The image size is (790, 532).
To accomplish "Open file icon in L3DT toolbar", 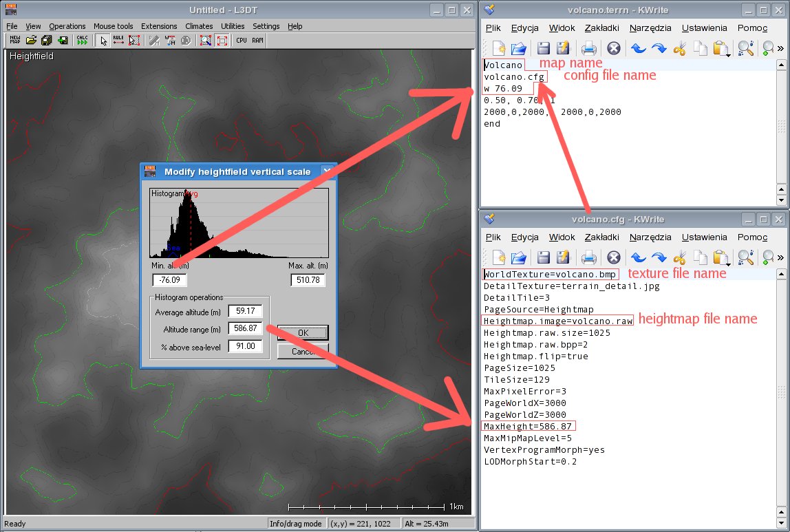I will pos(31,41).
